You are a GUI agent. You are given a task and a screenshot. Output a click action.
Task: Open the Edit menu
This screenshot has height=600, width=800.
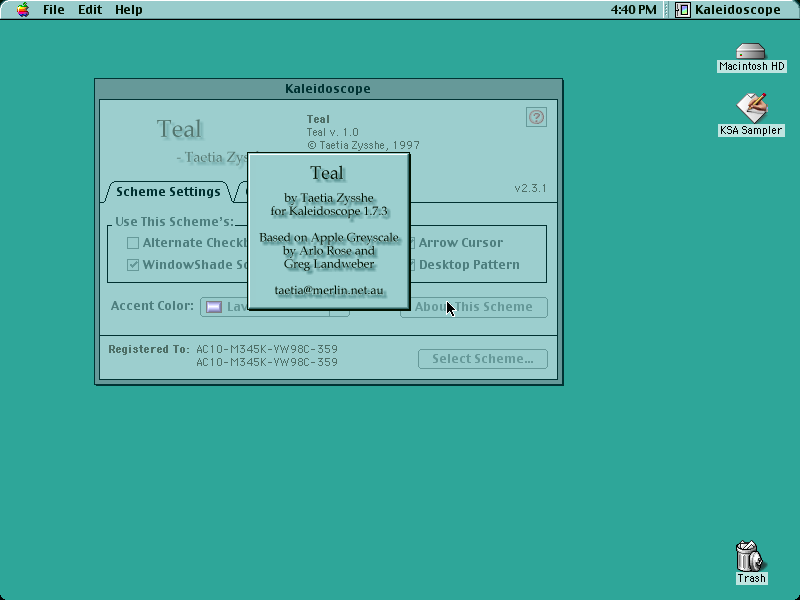(x=90, y=10)
